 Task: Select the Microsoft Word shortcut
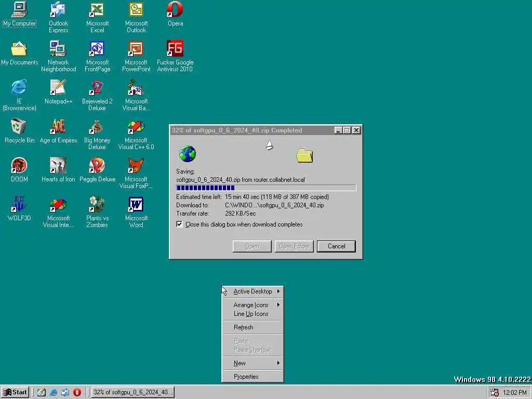click(136, 212)
